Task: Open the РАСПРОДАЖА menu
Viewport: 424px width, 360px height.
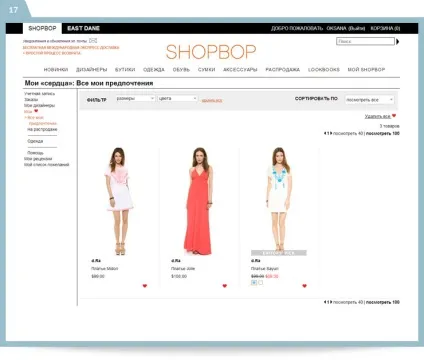Action: coord(282,70)
